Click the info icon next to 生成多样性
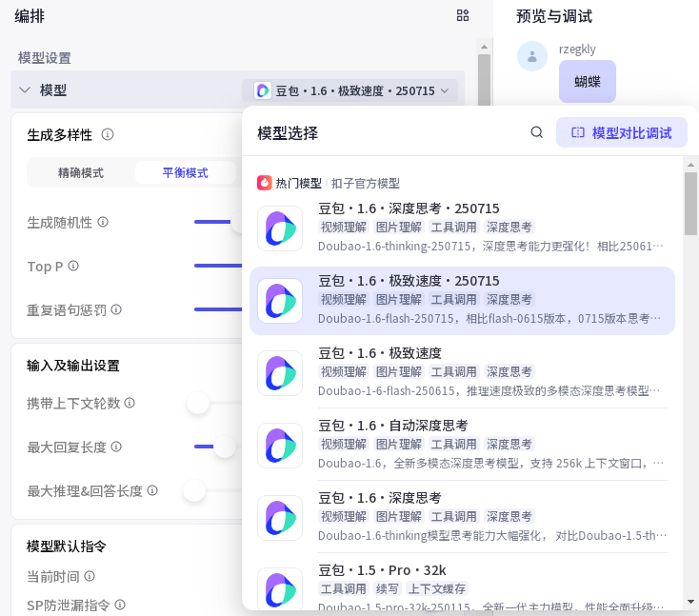 coord(108,134)
